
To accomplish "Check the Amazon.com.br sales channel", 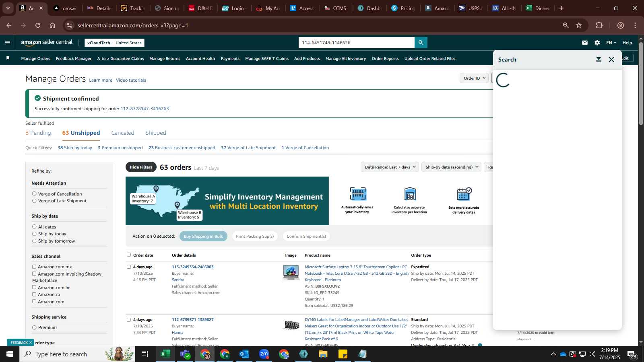I will (x=34, y=287).
